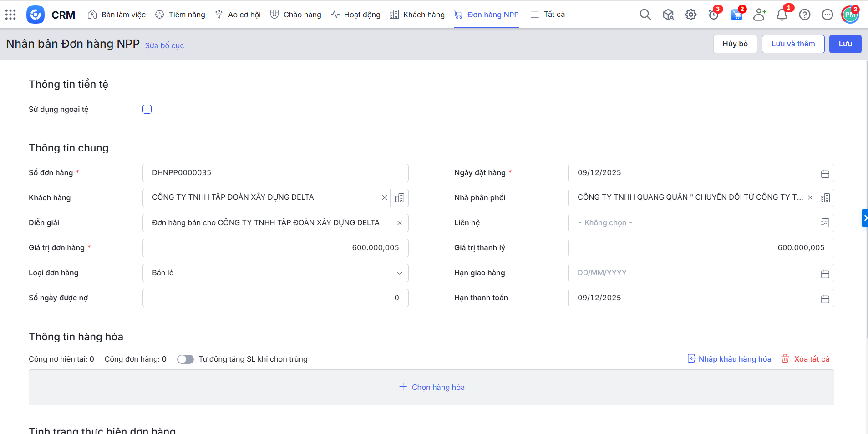This screenshot has height=434, width=868.
Task: Open the settings gear icon
Action: (690, 15)
